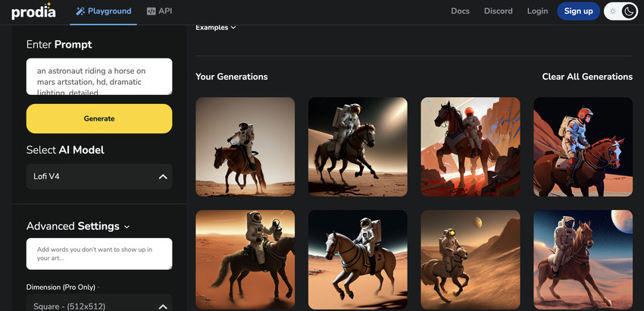Click the yellow Generate button
Image resolution: width=644 pixels, height=311 pixels.
pos(99,118)
